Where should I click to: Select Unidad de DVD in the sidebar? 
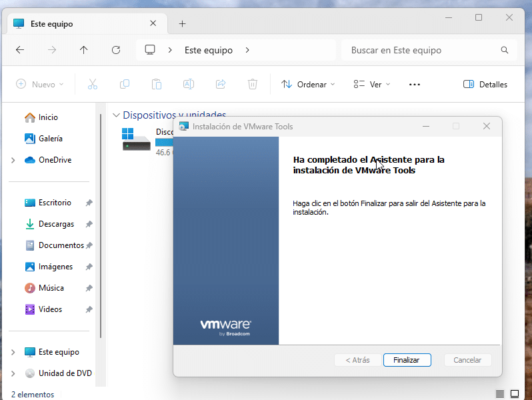pos(65,373)
